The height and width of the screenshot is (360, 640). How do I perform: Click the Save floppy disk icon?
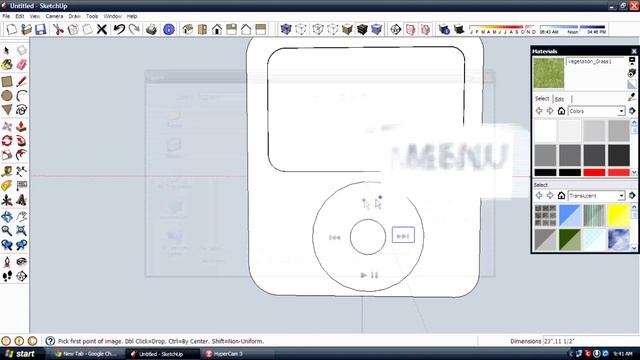click(x=40, y=29)
